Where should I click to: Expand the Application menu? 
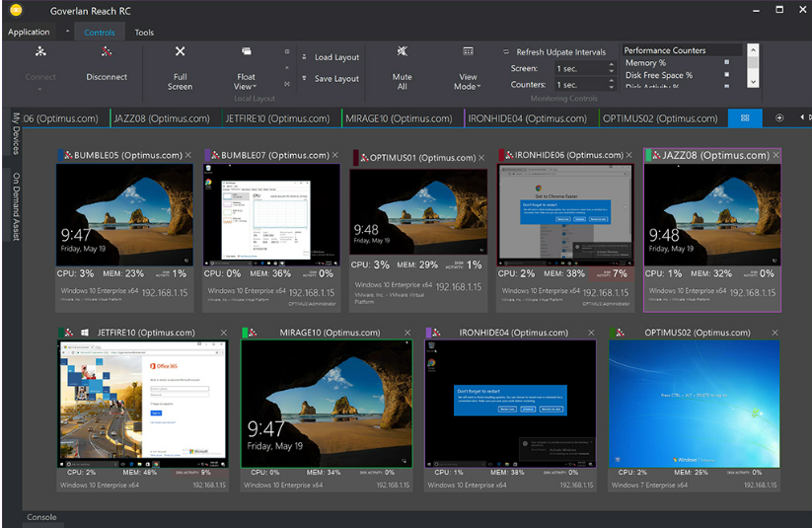pos(30,33)
